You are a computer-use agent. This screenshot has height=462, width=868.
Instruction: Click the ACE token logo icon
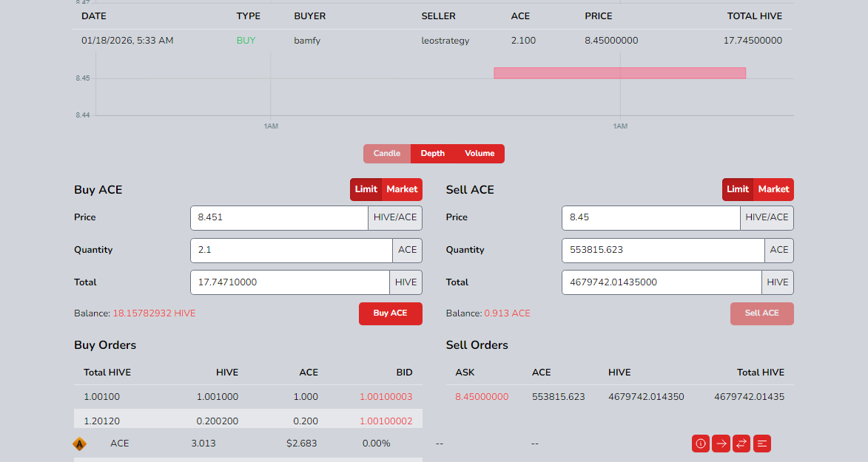79,444
